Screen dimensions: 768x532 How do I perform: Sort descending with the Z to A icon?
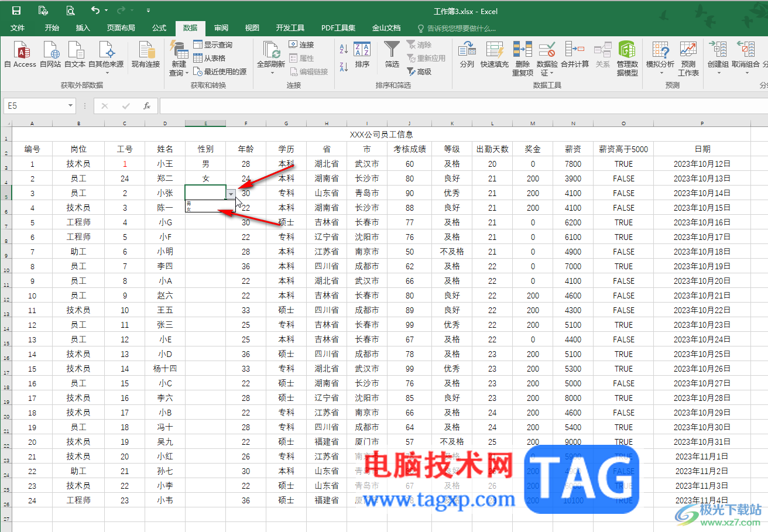344,67
